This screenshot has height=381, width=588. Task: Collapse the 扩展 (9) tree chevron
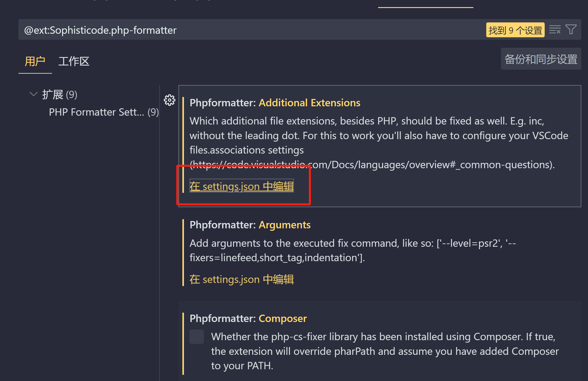[33, 94]
